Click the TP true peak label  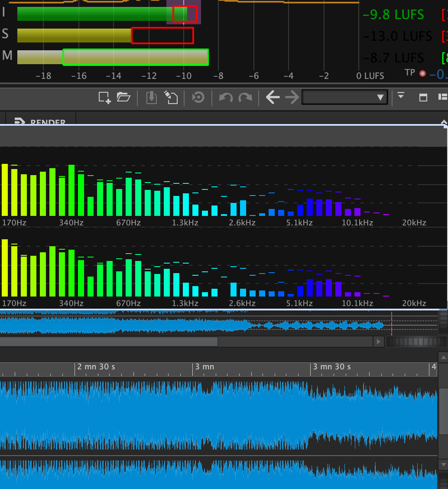coord(410,73)
